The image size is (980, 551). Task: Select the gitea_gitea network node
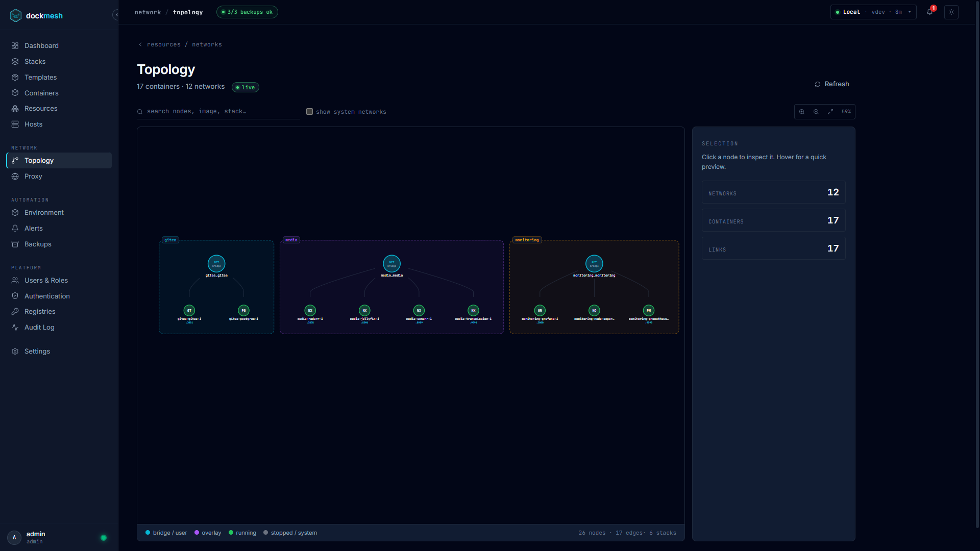click(216, 264)
